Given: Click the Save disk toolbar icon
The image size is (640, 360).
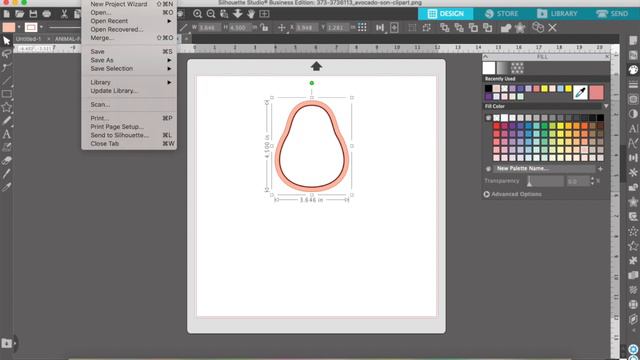Looking at the screenshot, I should (x=33, y=14).
